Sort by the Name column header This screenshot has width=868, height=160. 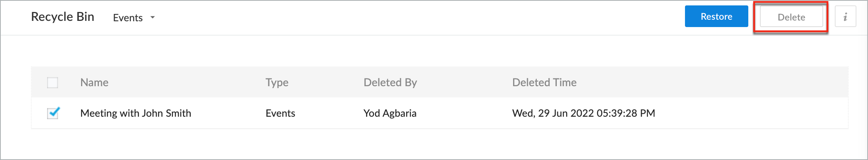pyautogui.click(x=94, y=82)
